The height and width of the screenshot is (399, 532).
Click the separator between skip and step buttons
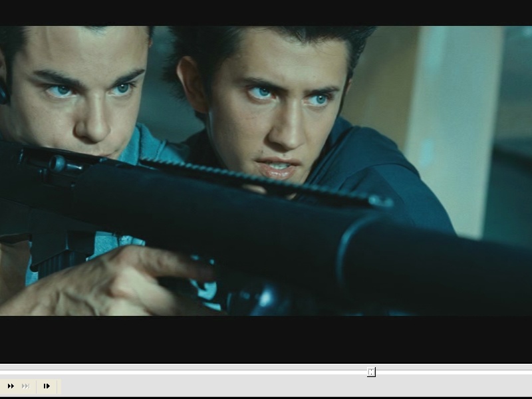(36, 386)
